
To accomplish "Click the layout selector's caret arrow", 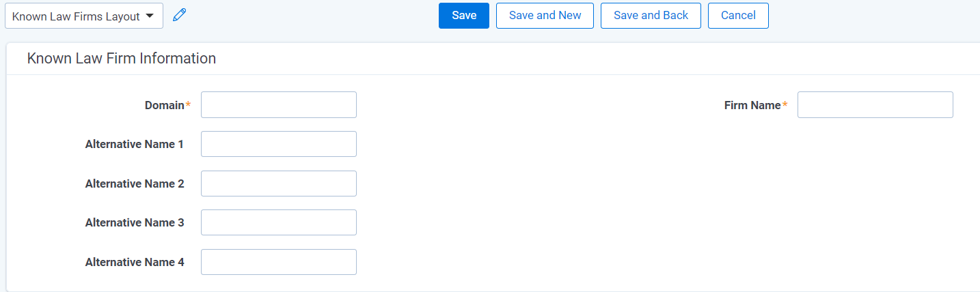I will click(150, 16).
